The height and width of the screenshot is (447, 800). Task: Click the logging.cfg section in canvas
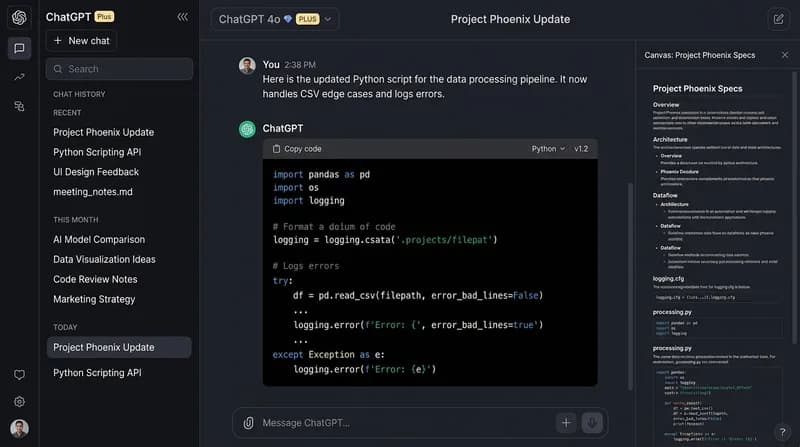point(668,279)
